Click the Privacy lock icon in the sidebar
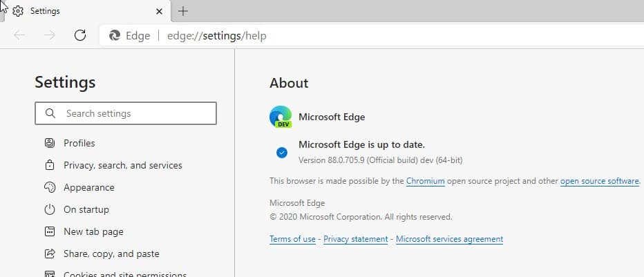644x277 pixels. coord(49,165)
